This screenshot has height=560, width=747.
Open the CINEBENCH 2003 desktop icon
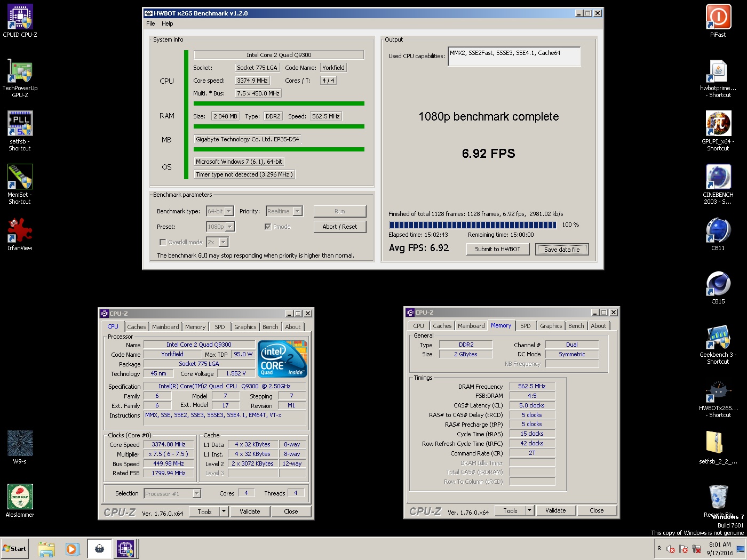tap(718, 184)
